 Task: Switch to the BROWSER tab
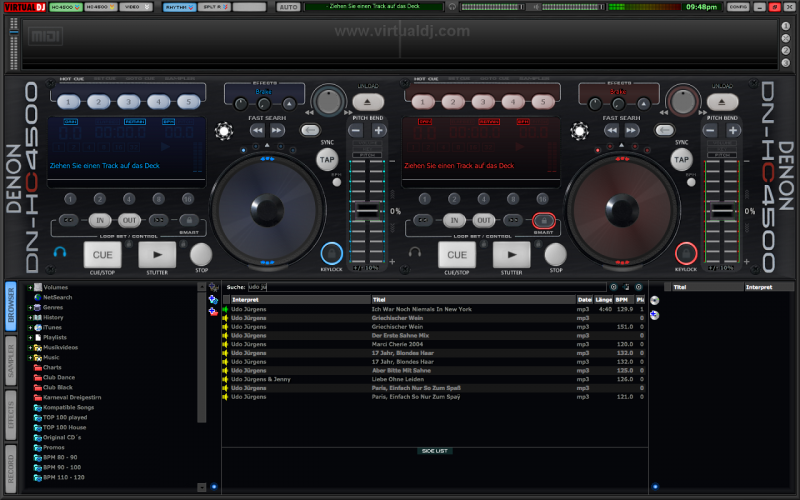(x=11, y=305)
